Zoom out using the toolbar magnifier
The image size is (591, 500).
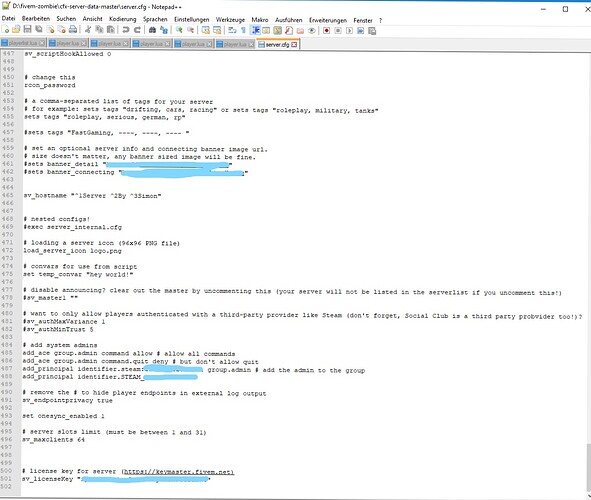point(191,30)
